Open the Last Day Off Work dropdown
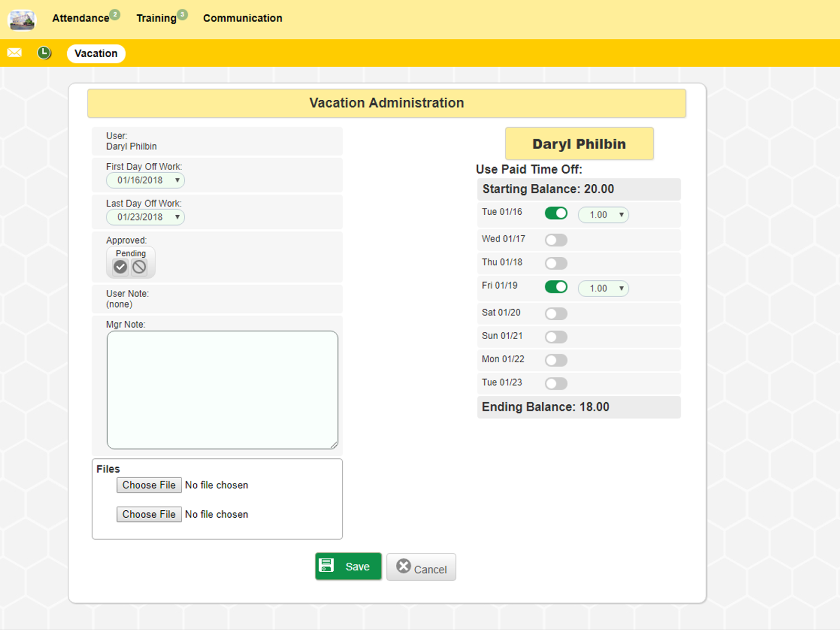The width and height of the screenshot is (840, 630). [x=145, y=217]
